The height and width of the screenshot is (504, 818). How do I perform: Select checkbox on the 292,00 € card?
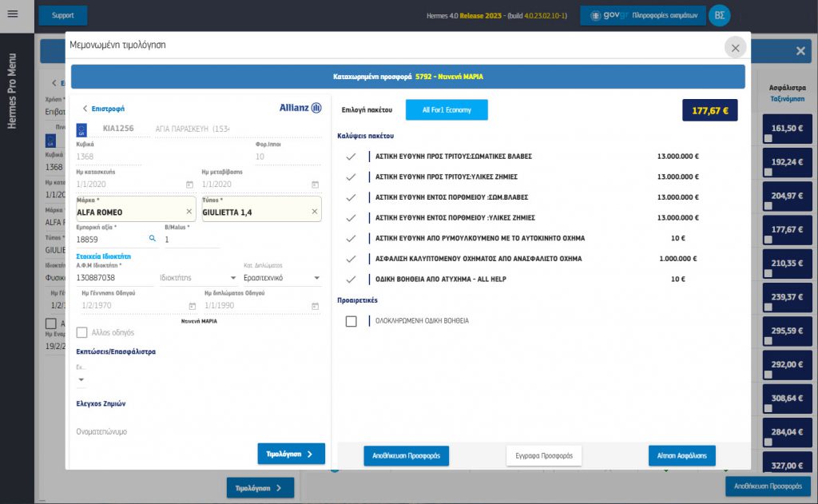[x=768, y=375]
